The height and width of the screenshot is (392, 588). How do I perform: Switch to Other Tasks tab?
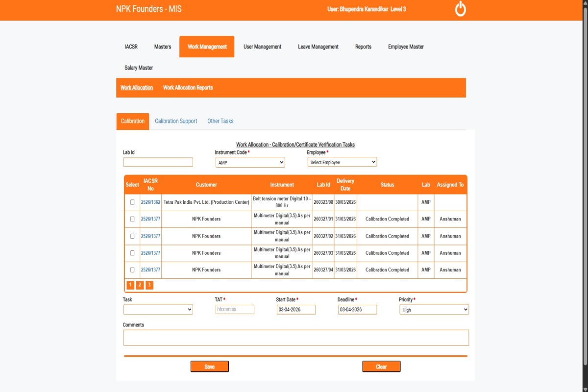[220, 121]
